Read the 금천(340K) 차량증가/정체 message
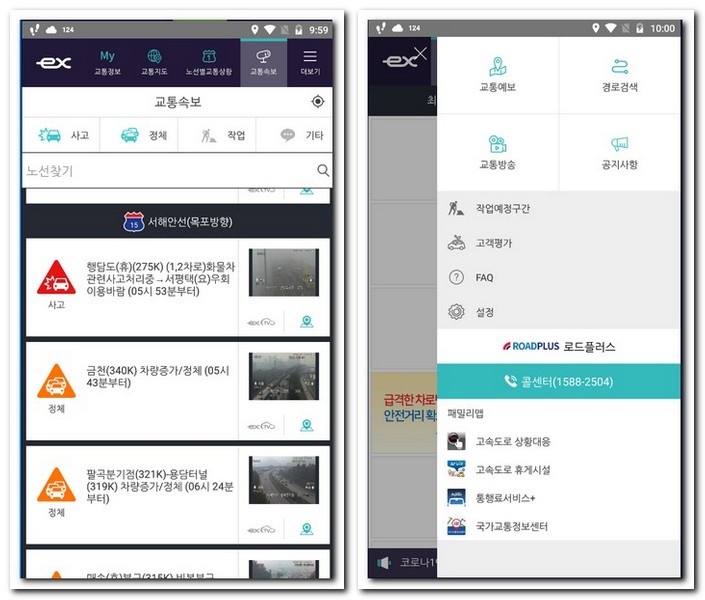 point(158,376)
